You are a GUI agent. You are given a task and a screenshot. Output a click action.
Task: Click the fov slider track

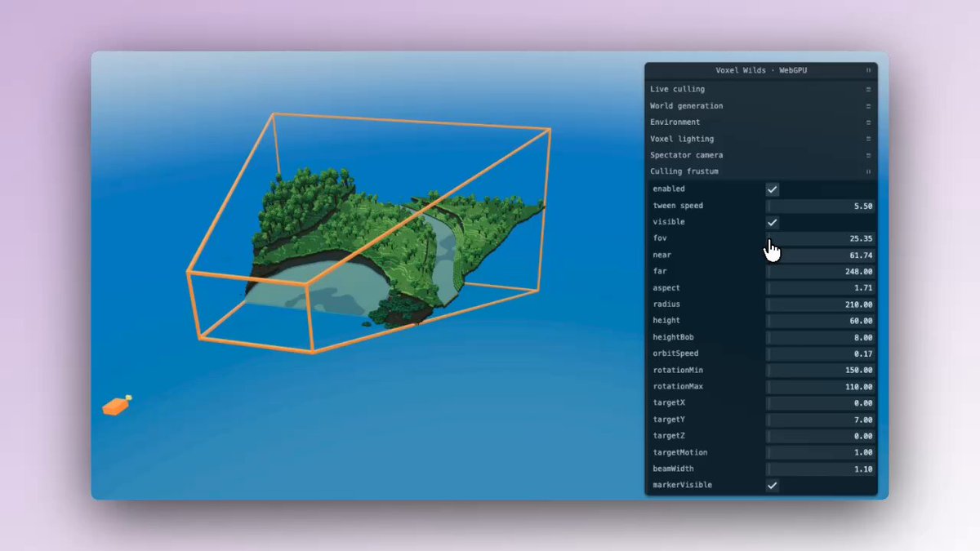click(x=821, y=238)
